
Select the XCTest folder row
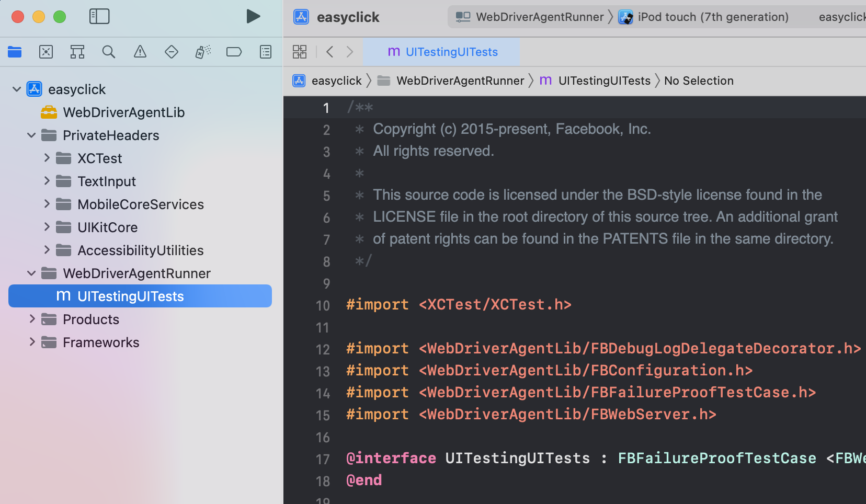point(140,158)
